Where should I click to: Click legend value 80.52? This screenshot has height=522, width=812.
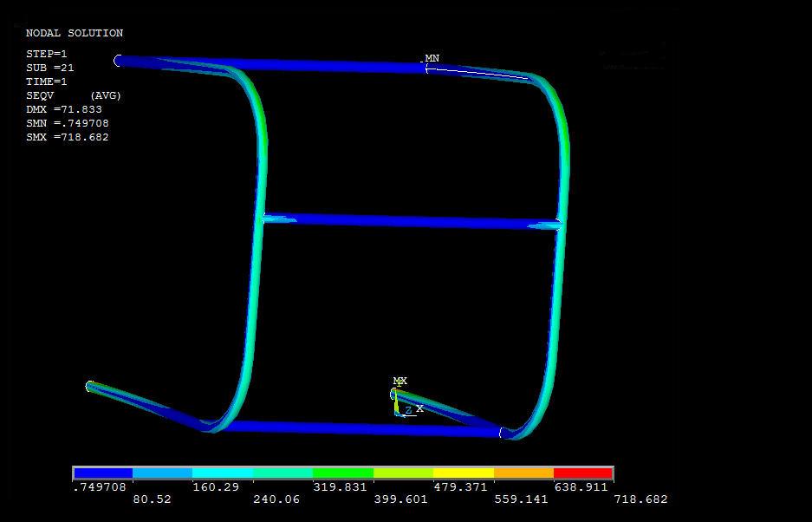pyautogui.click(x=153, y=499)
